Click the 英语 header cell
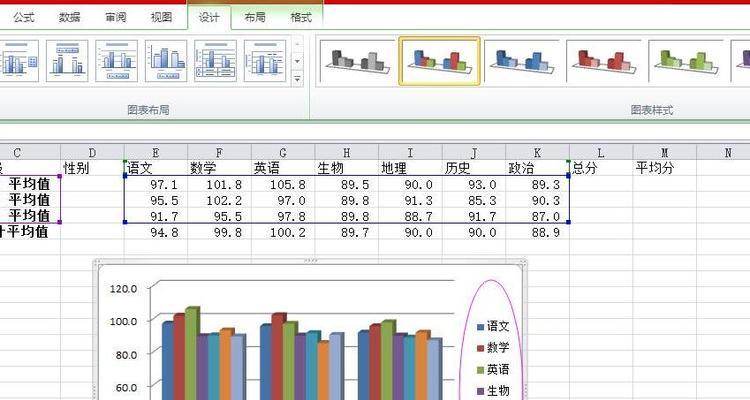Viewport: 750px width, 400px height. coord(283,168)
